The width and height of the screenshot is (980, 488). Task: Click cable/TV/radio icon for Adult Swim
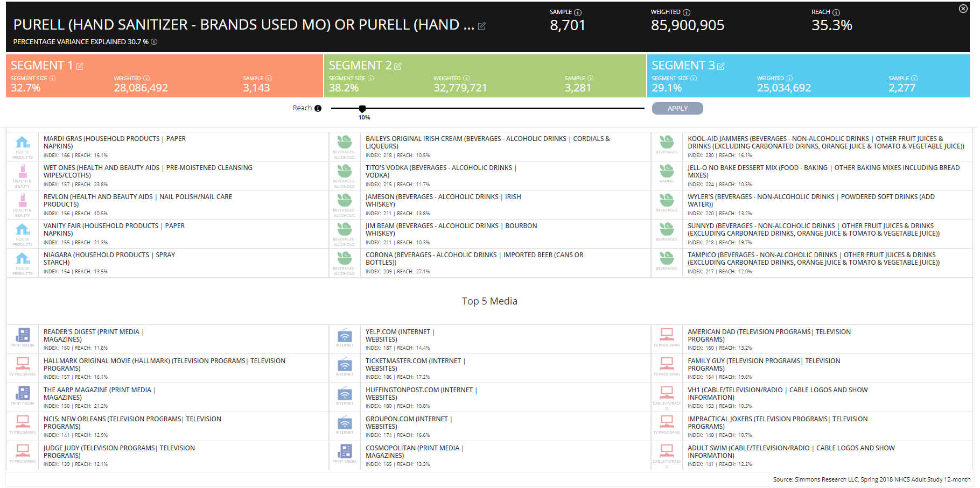coord(667,451)
